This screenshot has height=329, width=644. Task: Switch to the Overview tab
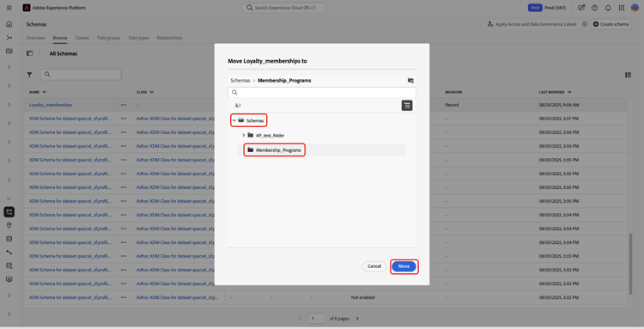click(x=36, y=38)
